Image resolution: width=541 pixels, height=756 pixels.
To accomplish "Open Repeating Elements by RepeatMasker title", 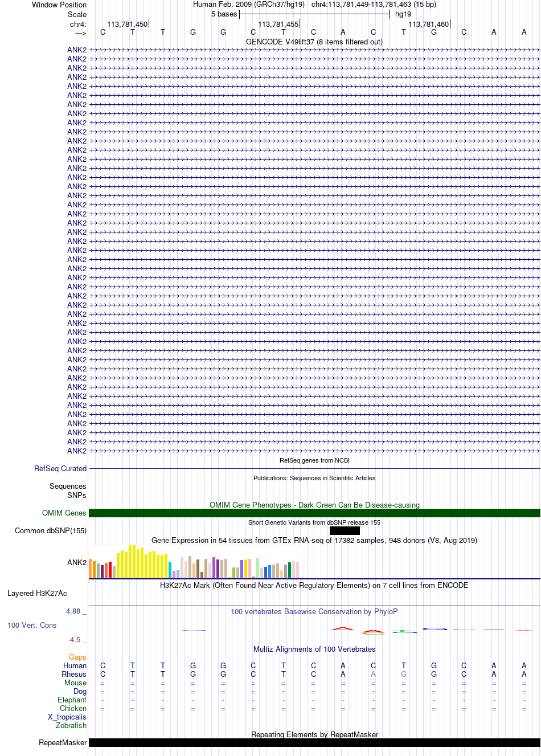I will [x=314, y=735].
